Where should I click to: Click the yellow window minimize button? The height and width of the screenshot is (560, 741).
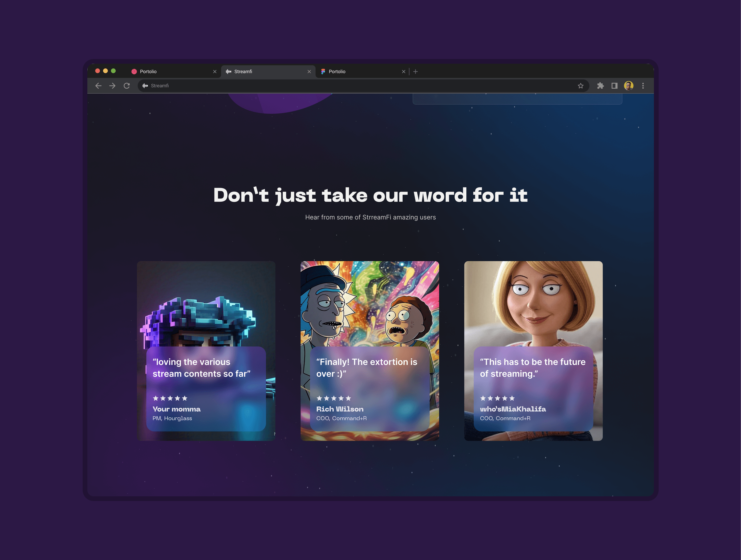pos(105,71)
